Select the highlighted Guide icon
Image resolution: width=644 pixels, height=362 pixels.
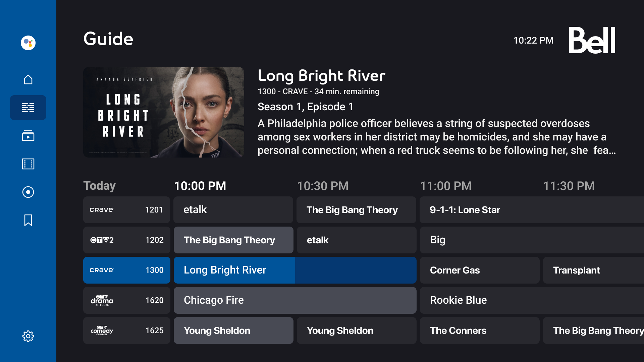pos(28,107)
